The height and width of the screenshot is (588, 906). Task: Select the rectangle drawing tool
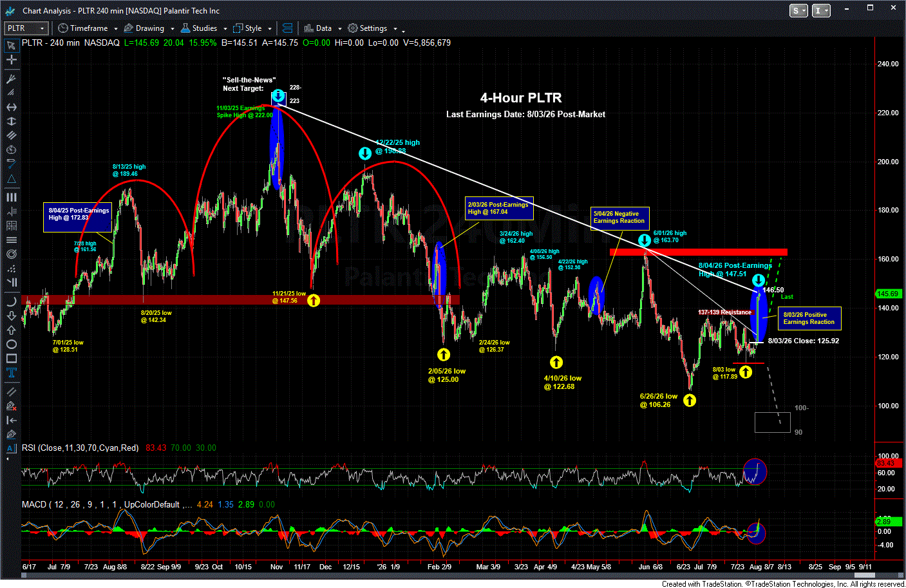11,358
